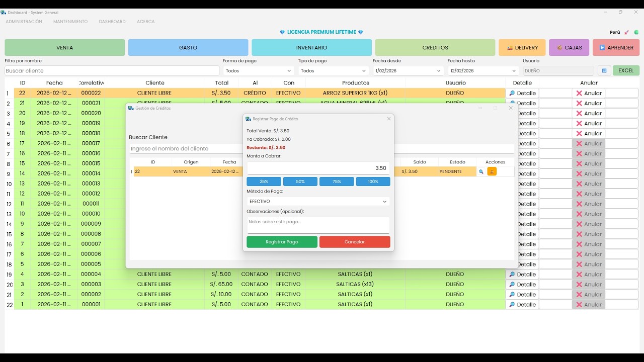This screenshot has width=644, height=362.
Task: Click Anular for sale ID 18
Action: pos(589,133)
